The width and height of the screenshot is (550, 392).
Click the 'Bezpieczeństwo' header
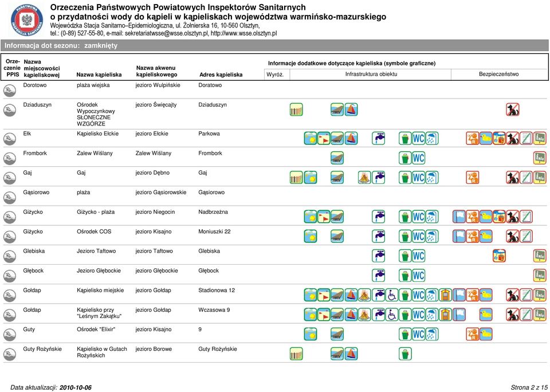(499, 75)
